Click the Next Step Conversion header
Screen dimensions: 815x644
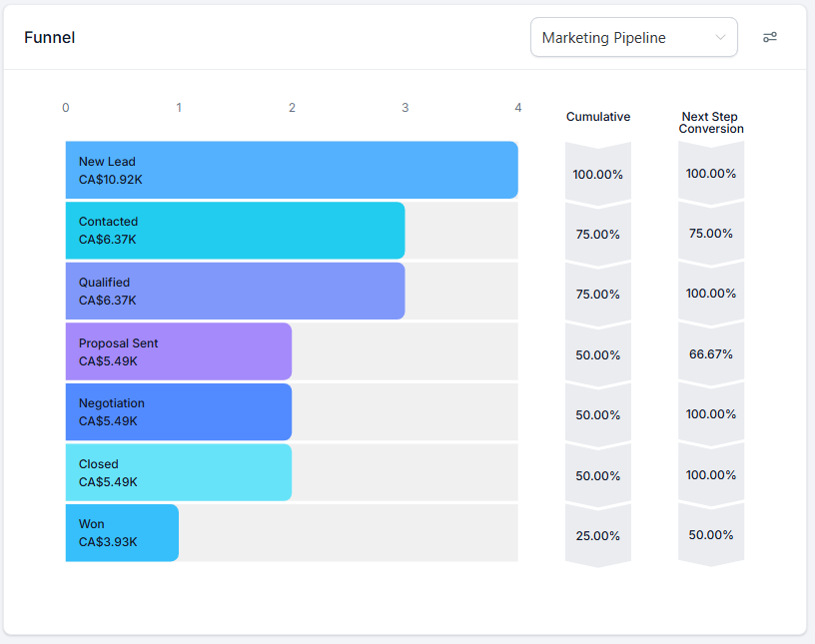point(710,123)
